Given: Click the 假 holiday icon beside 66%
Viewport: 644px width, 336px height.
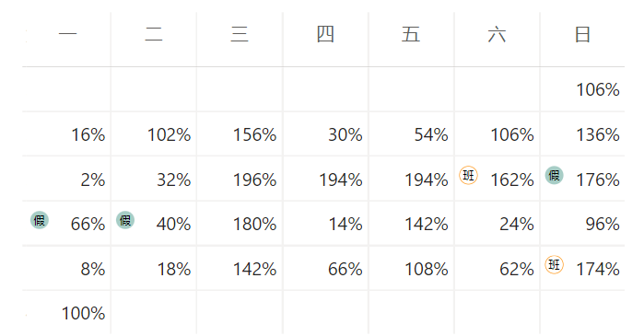Looking at the screenshot, I should pyautogui.click(x=40, y=220).
